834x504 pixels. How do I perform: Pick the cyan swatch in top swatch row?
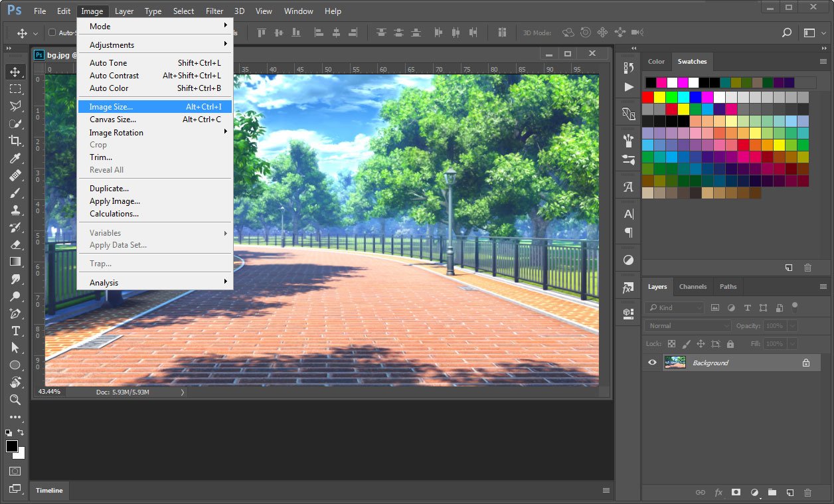(x=684, y=97)
